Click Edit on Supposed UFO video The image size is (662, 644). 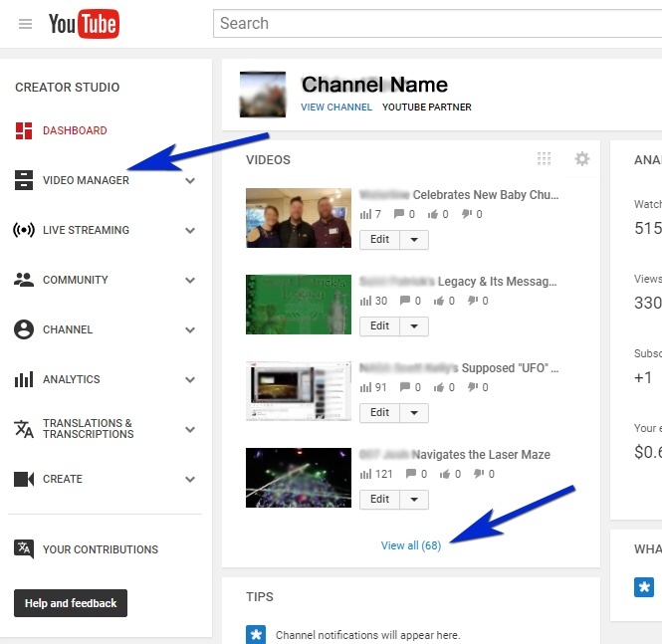(379, 413)
